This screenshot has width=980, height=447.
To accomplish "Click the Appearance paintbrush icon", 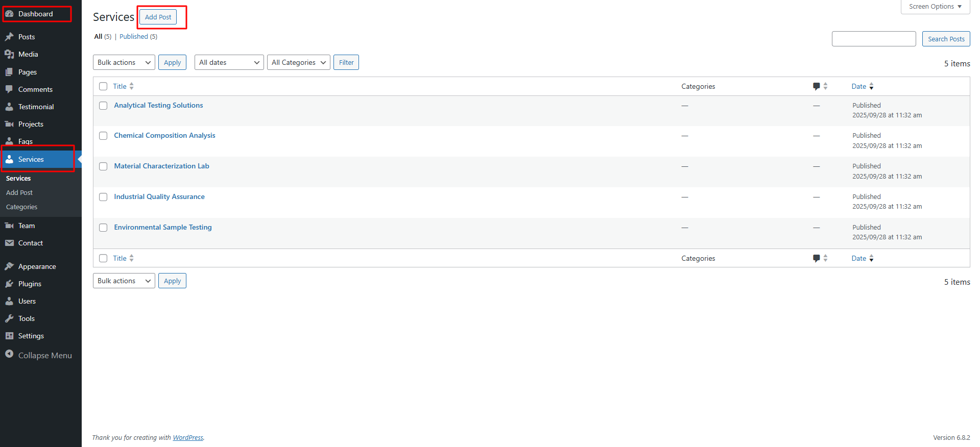I will tap(9, 266).
